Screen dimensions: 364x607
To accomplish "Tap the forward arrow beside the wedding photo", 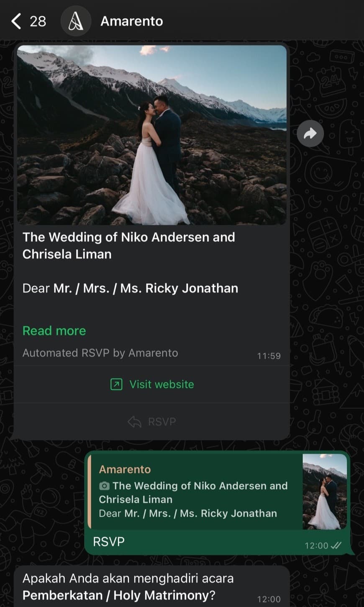I will click(310, 134).
